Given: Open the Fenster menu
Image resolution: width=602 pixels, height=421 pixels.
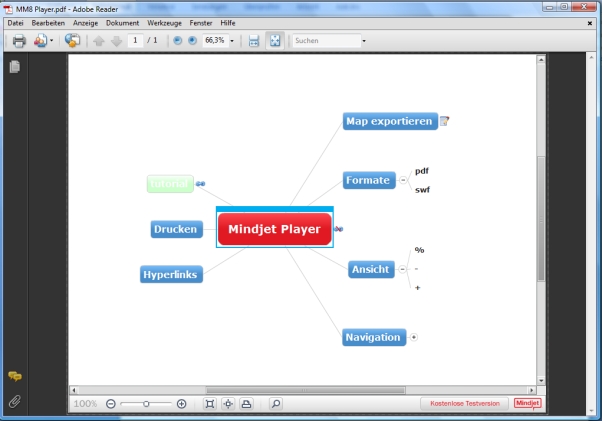Looking at the screenshot, I should pyautogui.click(x=201, y=23).
